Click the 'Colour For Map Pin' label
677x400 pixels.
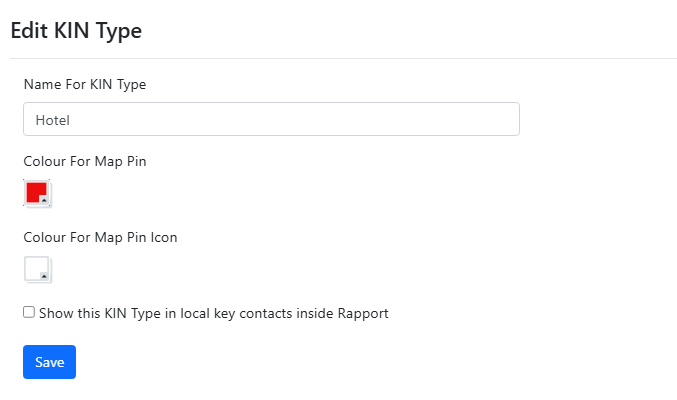click(x=85, y=161)
